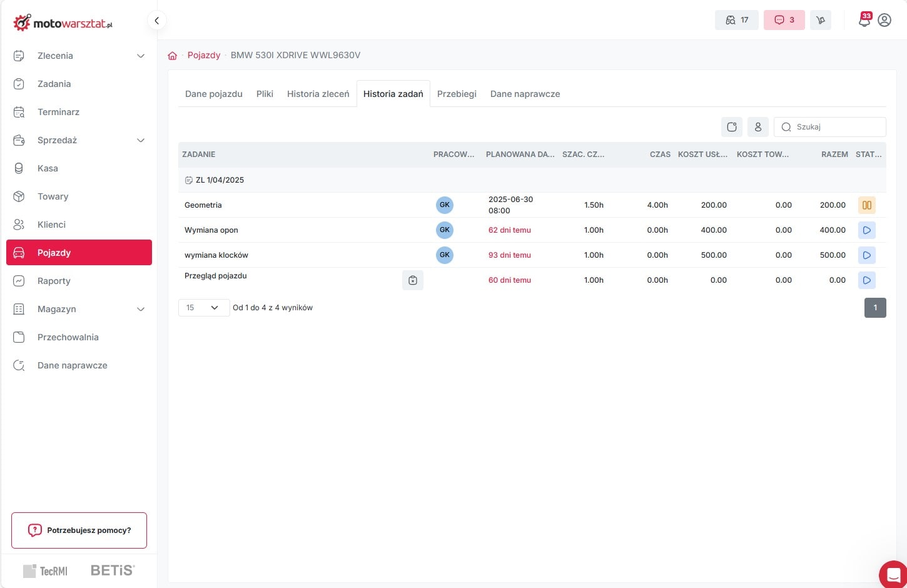The width and height of the screenshot is (907, 588).
Task: Expand the Zlecenia menu chevron
Action: coord(141,56)
